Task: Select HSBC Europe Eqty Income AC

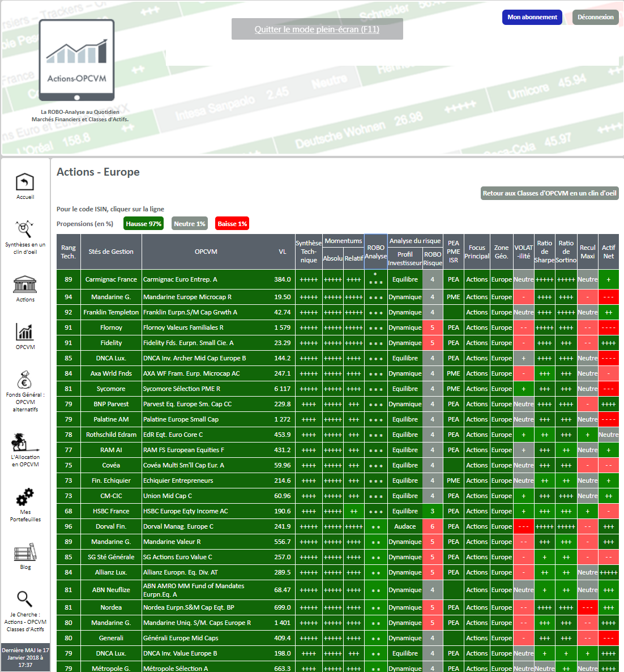Action: 337,511
